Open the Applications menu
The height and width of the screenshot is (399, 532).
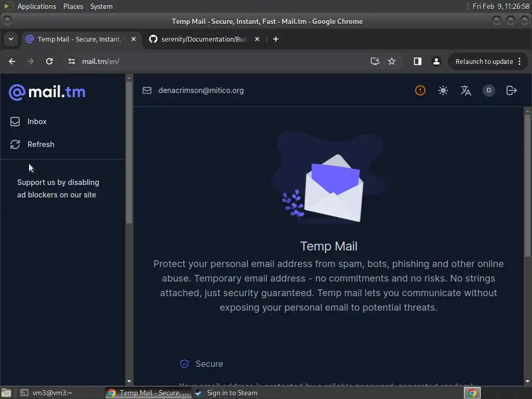click(x=37, y=6)
